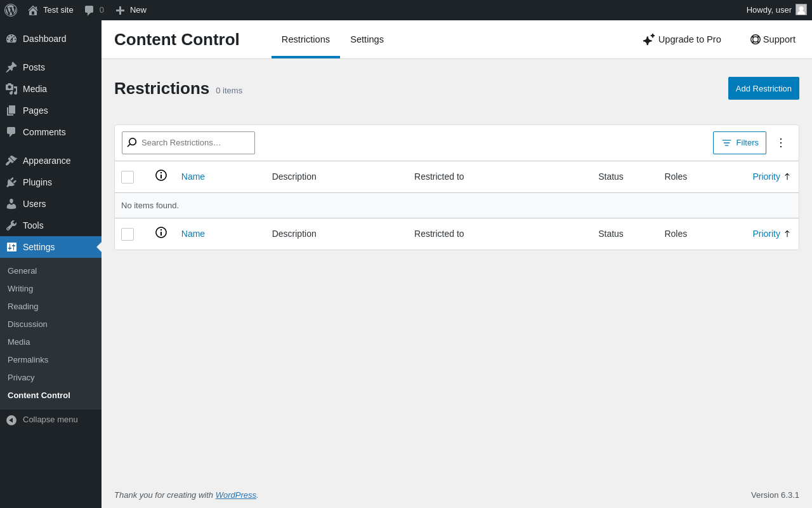The image size is (812, 508).
Task: Open the three-dot more options menu
Action: (x=781, y=143)
